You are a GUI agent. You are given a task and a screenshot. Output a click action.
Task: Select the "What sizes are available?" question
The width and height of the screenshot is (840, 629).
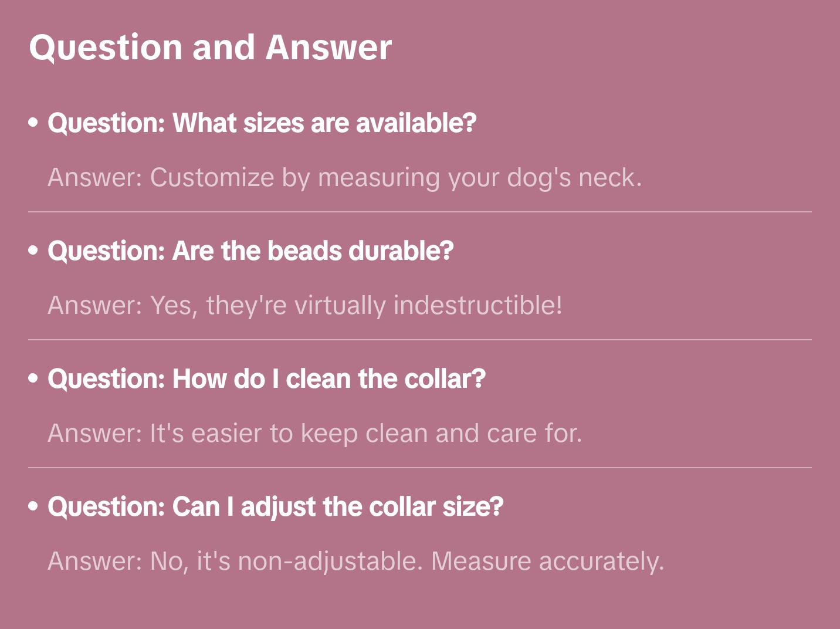click(262, 123)
